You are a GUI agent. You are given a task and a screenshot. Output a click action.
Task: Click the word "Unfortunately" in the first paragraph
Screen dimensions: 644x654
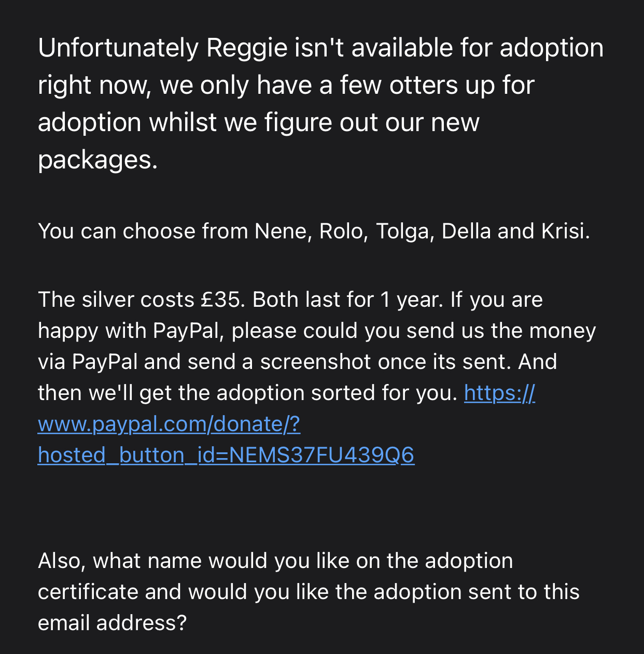[x=118, y=48]
